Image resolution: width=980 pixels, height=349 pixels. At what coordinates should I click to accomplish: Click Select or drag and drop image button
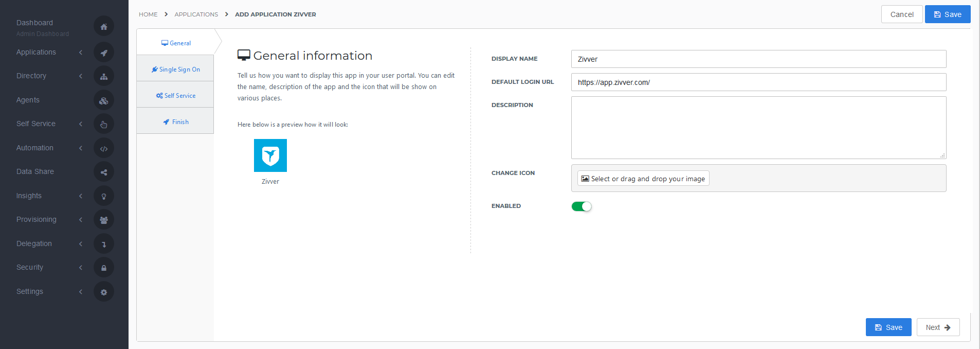[643, 179]
